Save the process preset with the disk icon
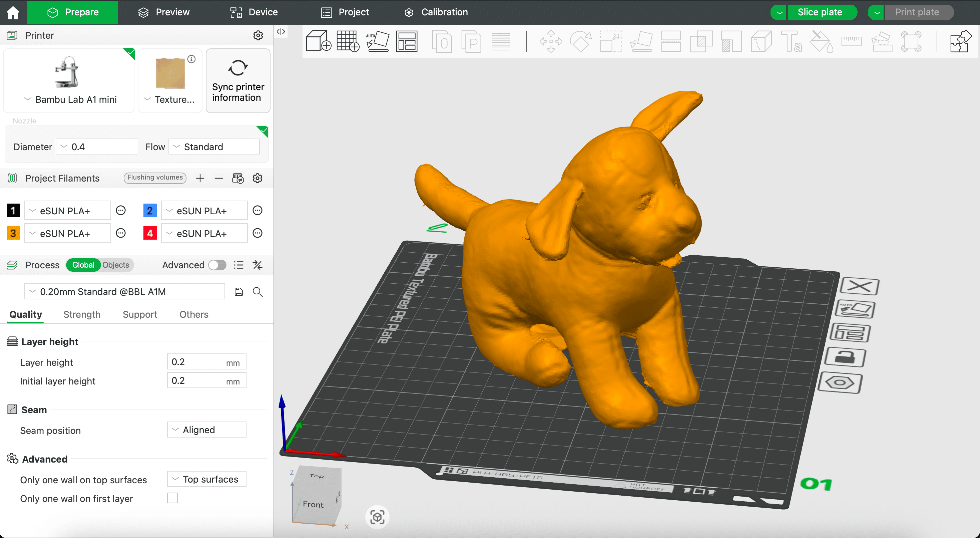Screen dimensions: 980x538 pos(238,292)
